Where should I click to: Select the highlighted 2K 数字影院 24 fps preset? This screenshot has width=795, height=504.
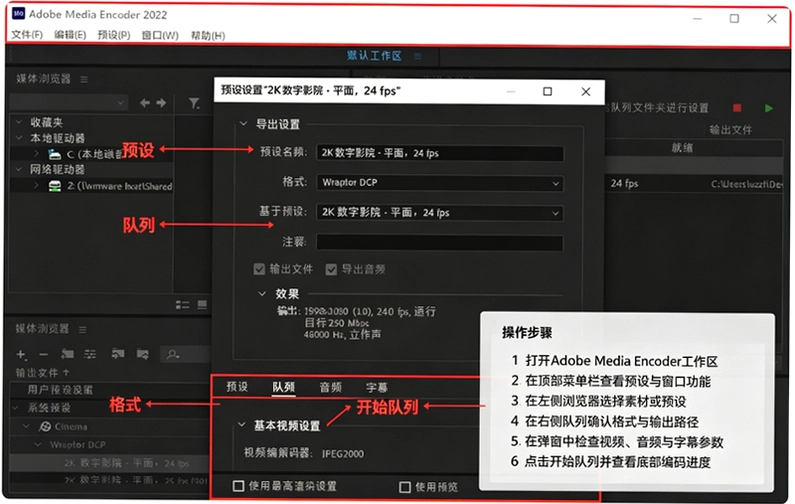coord(109,463)
